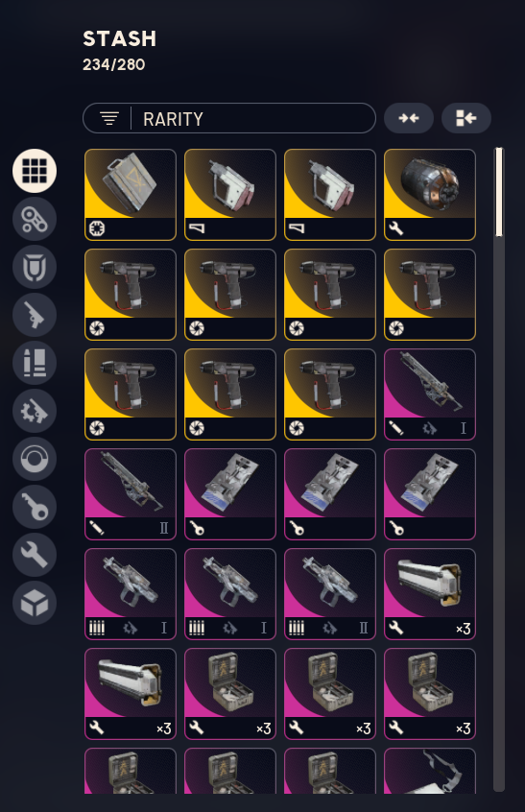Filter stash by keys icon
The image size is (525, 812).
(35, 507)
